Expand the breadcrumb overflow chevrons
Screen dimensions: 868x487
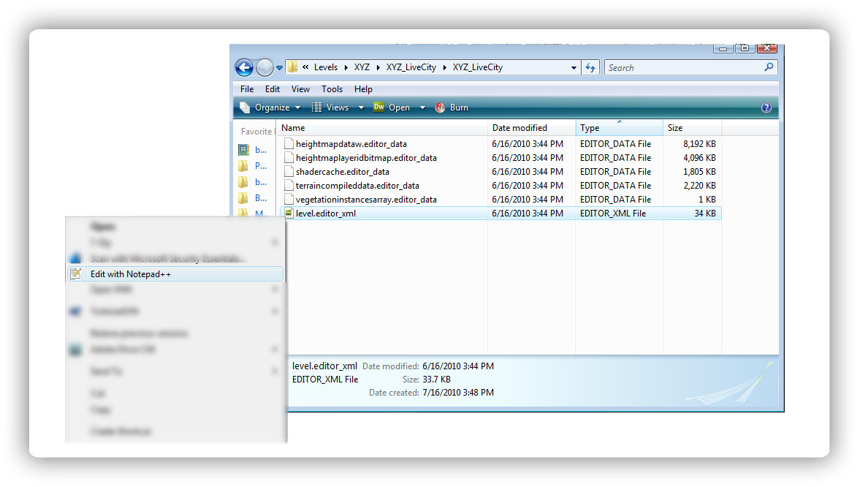305,67
